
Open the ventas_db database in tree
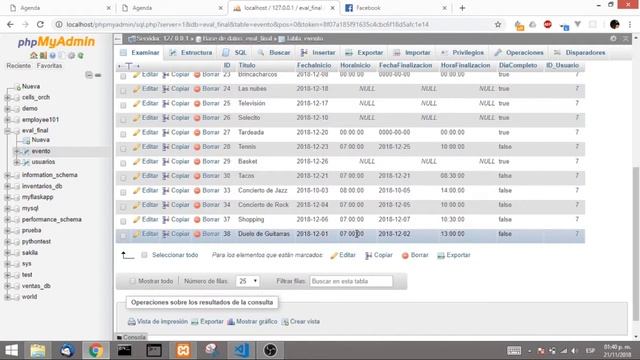(36, 286)
